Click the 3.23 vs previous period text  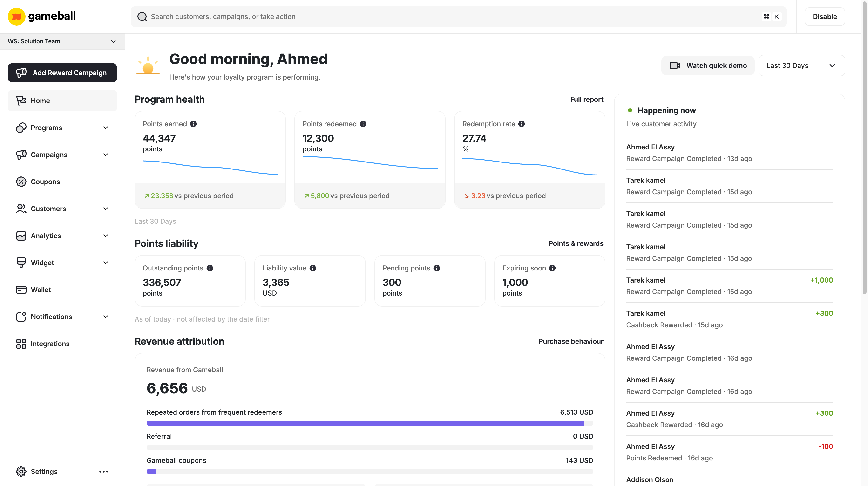point(505,196)
